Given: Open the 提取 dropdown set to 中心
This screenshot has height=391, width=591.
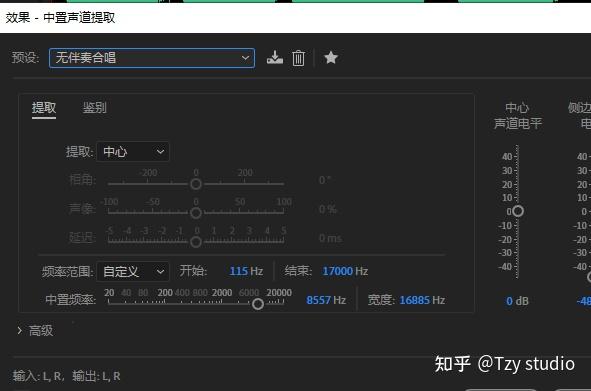Looking at the screenshot, I should [x=133, y=152].
